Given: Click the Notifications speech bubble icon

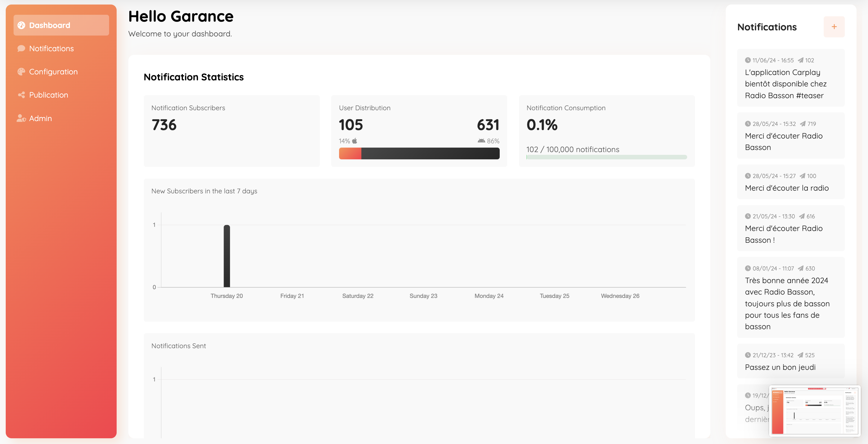Looking at the screenshot, I should [21, 48].
